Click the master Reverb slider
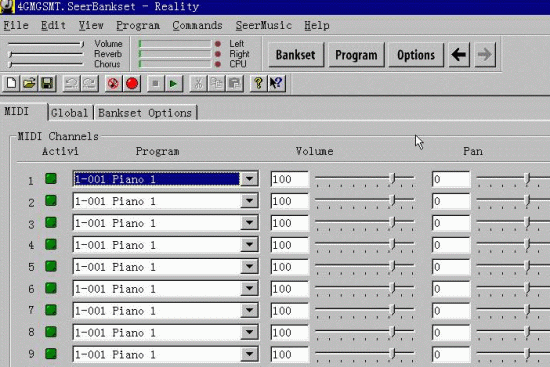The image size is (550, 367). point(46,54)
